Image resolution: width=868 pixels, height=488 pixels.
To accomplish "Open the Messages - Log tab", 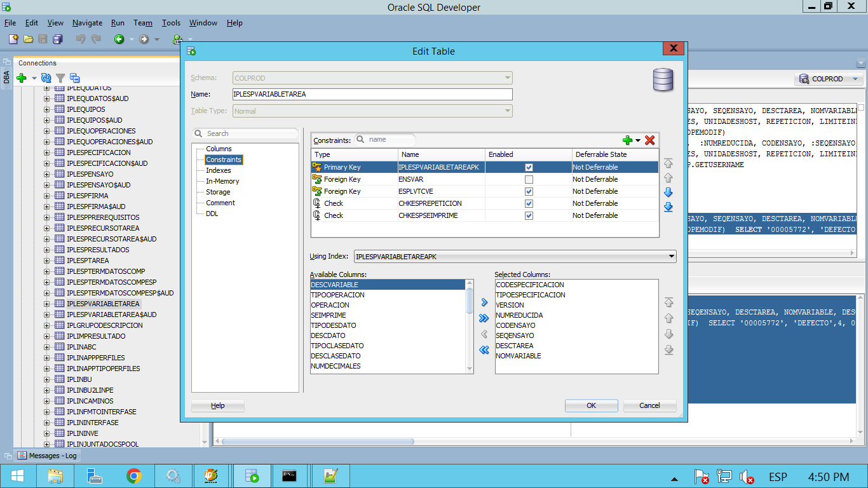I will coord(46,456).
